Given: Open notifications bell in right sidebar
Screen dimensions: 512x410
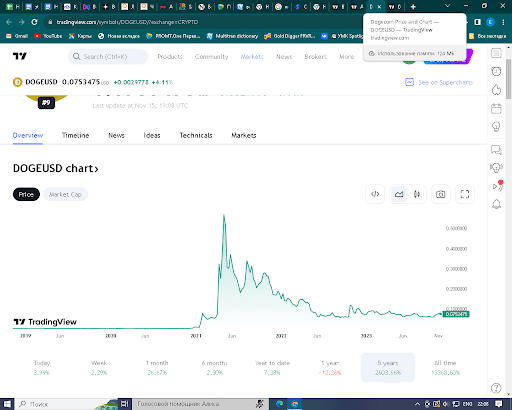Looking at the screenshot, I should tap(496, 204).
